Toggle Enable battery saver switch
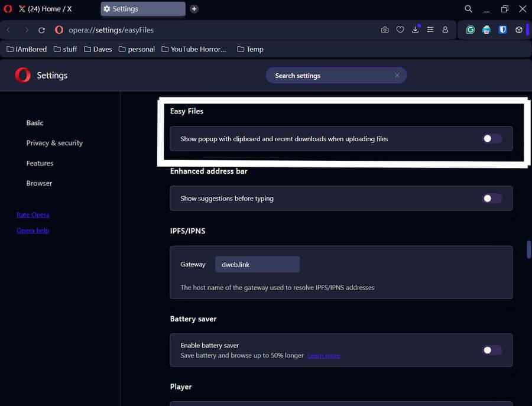 492,350
